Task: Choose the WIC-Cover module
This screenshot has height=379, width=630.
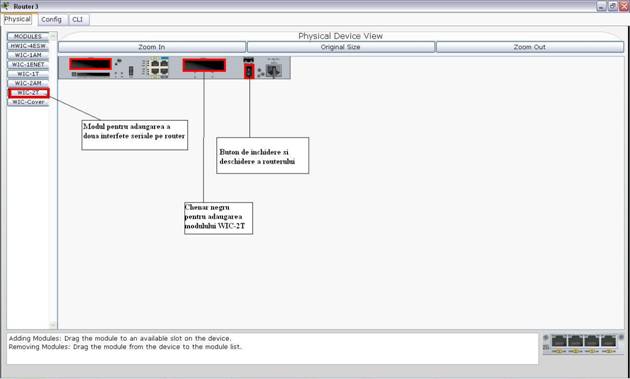Action: pyautogui.click(x=28, y=102)
